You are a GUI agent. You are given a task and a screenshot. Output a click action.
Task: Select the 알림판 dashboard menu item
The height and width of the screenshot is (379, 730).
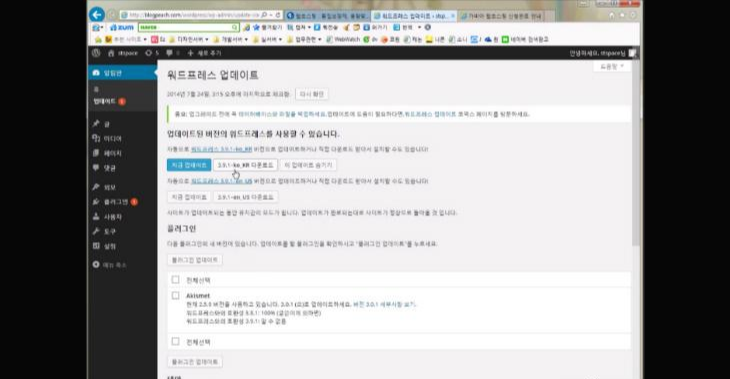[122, 73]
